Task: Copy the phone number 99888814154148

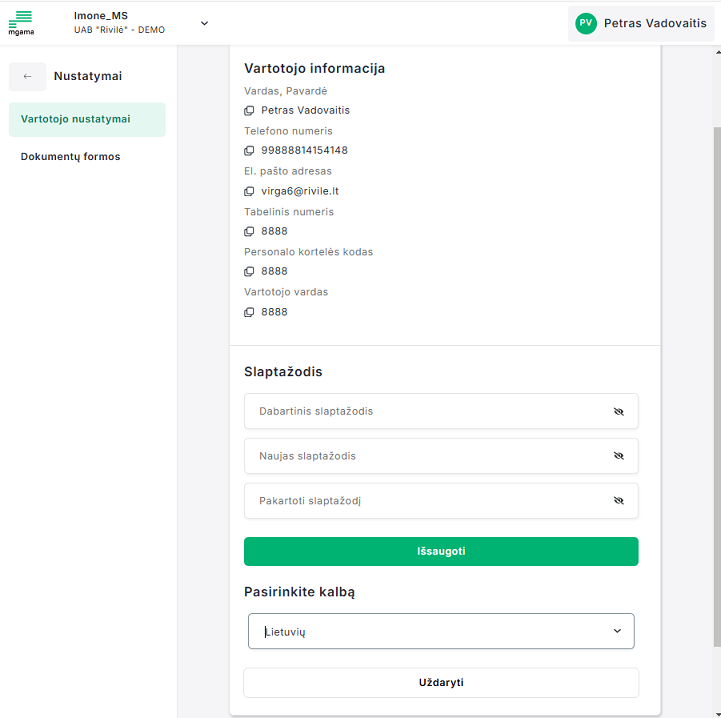Action: point(250,151)
